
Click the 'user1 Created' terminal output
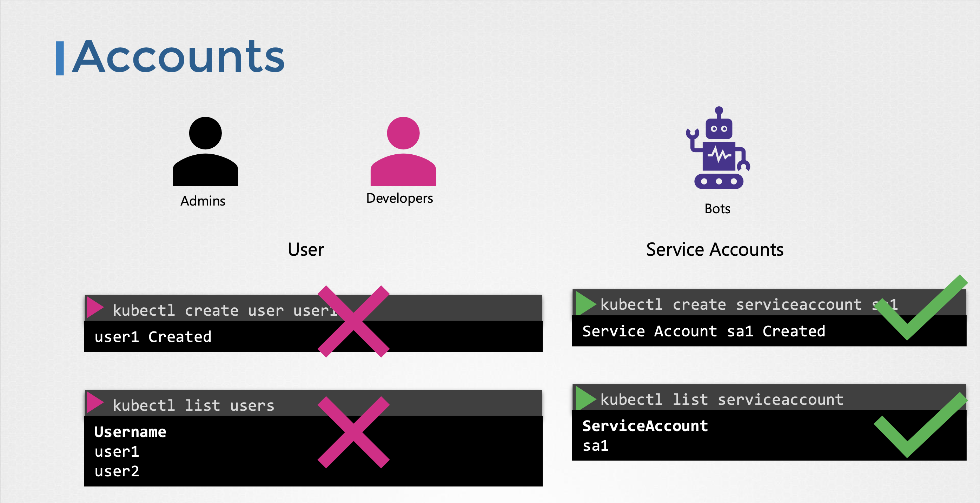tap(153, 337)
